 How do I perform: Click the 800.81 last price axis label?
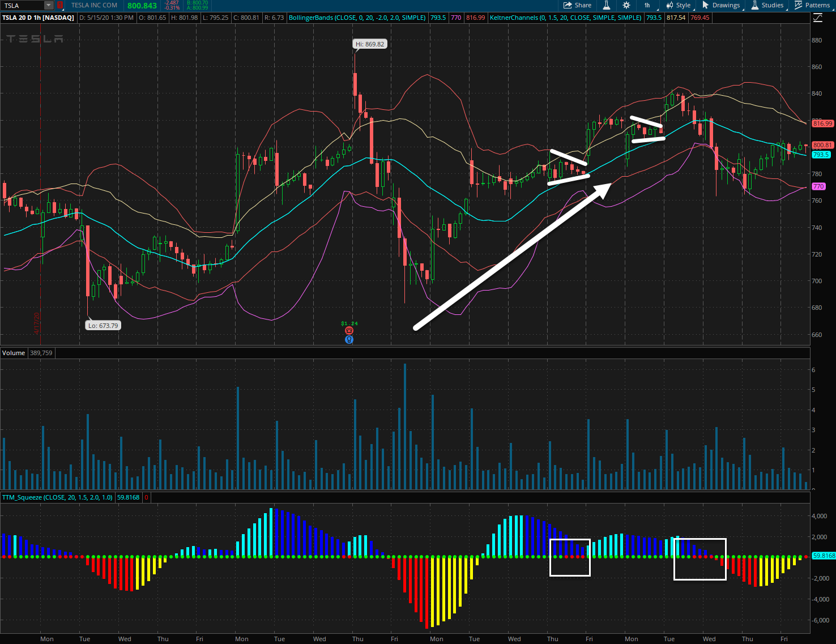tap(822, 145)
